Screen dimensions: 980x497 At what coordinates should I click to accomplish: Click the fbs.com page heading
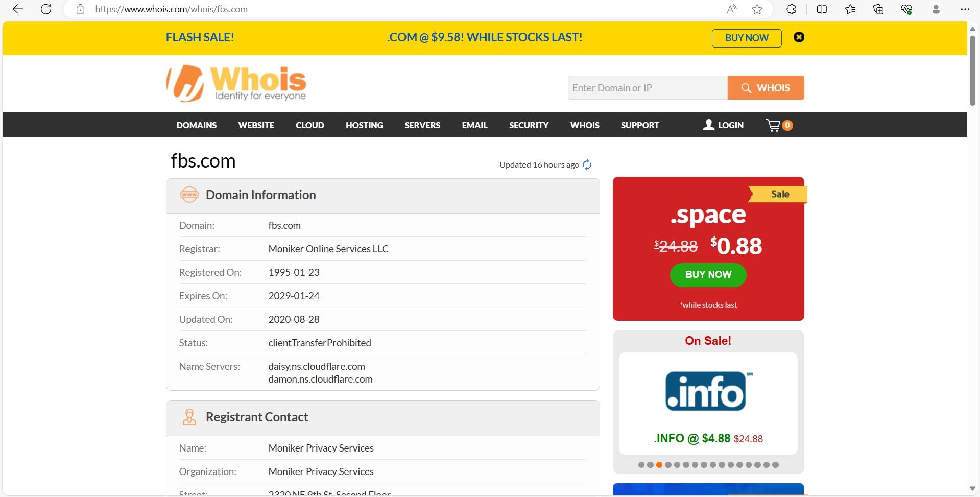[203, 161]
